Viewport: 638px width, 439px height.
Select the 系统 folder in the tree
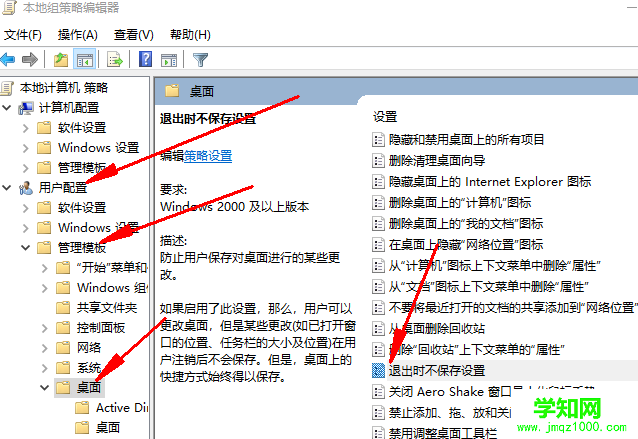click(89, 368)
